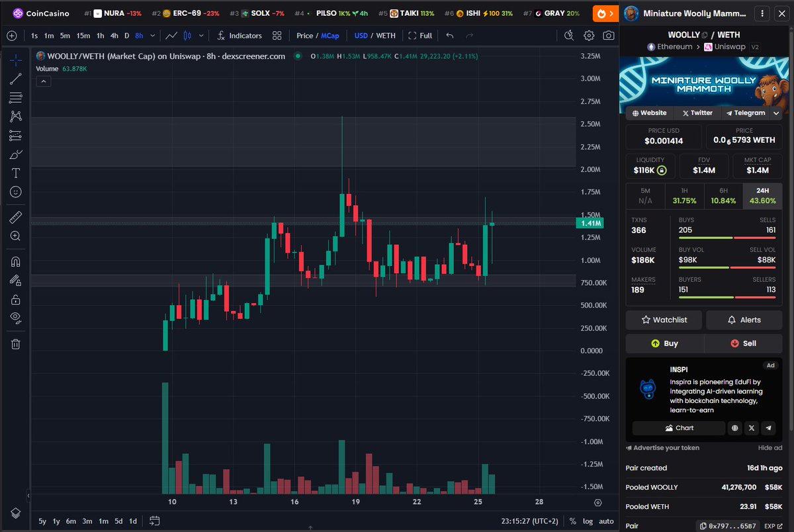This screenshot has width=794, height=532.
Task: Switch chart interval to 1s
Action: click(x=34, y=36)
